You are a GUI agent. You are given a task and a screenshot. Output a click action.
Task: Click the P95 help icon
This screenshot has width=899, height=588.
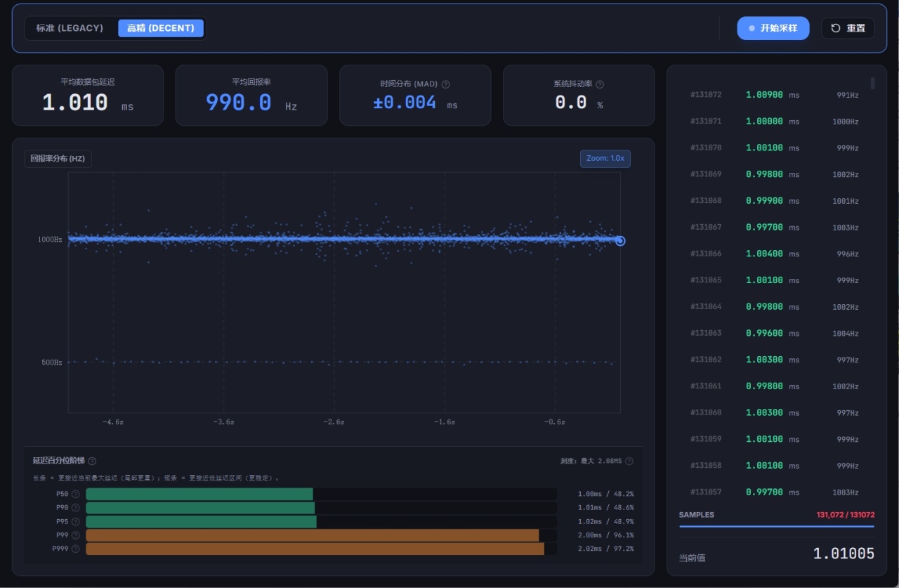(76, 521)
